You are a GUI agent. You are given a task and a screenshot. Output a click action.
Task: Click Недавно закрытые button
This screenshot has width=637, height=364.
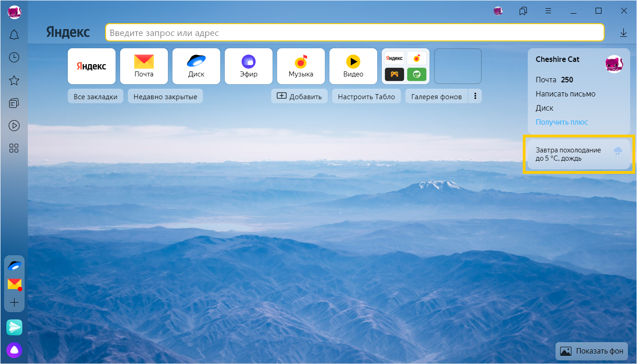point(166,96)
